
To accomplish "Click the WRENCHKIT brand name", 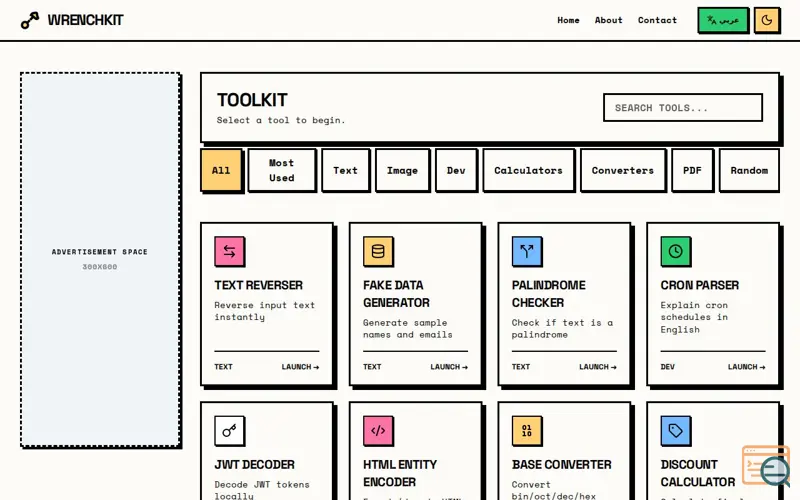I will 85,20.
